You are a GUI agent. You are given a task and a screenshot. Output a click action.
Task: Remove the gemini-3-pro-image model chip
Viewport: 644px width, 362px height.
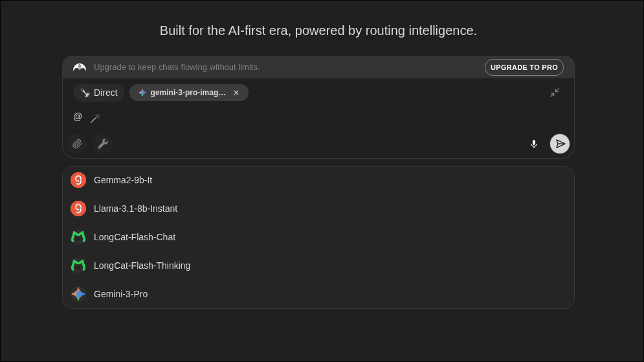(236, 93)
